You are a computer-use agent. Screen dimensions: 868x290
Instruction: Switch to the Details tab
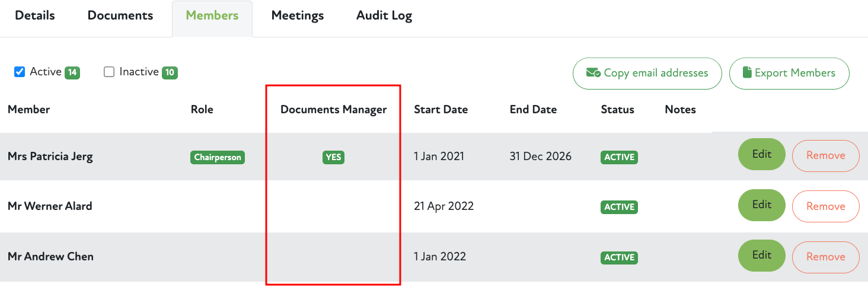tap(35, 16)
